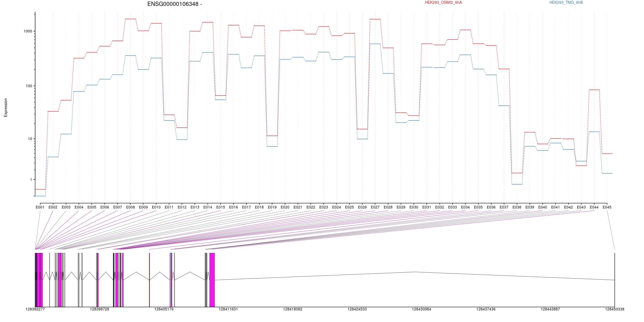
Task: Click the Expression y-axis label
Action: tap(6, 108)
